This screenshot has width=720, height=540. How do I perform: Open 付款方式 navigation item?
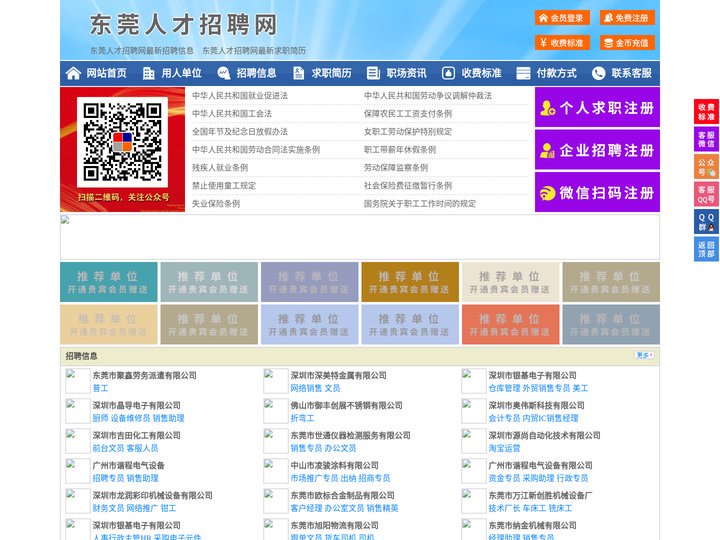click(x=557, y=73)
